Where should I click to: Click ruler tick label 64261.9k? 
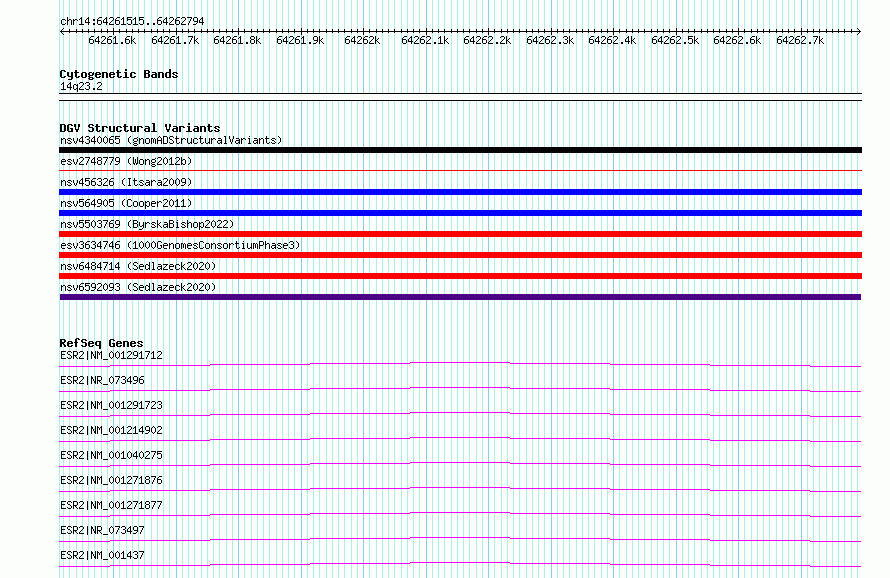[300, 41]
